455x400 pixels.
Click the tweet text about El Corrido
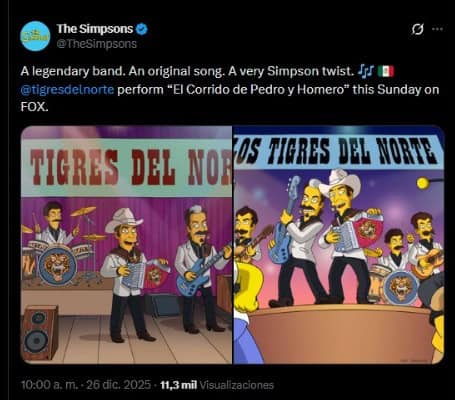pyautogui.click(x=230, y=89)
